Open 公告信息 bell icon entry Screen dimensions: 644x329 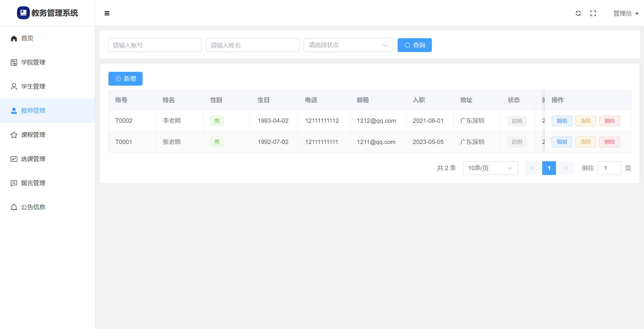tap(33, 207)
